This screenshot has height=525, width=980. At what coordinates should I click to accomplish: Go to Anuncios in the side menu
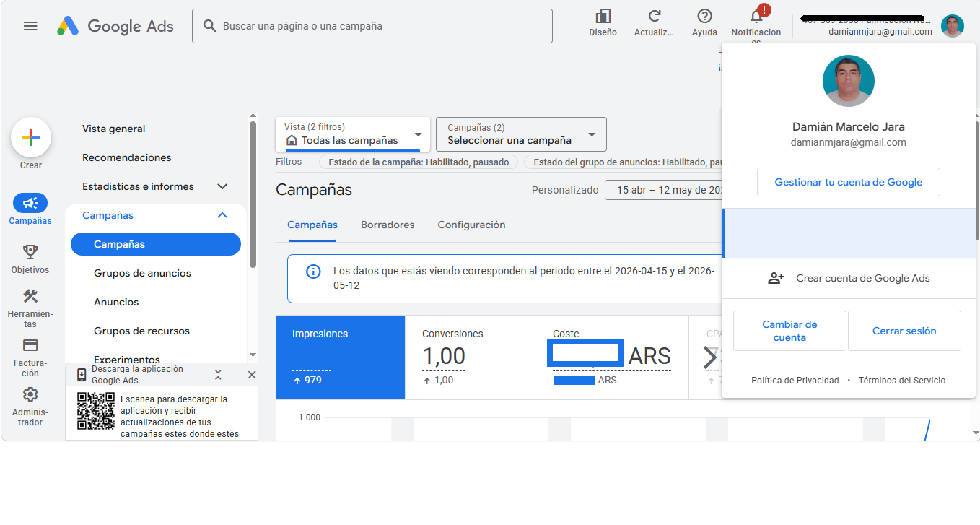point(116,302)
